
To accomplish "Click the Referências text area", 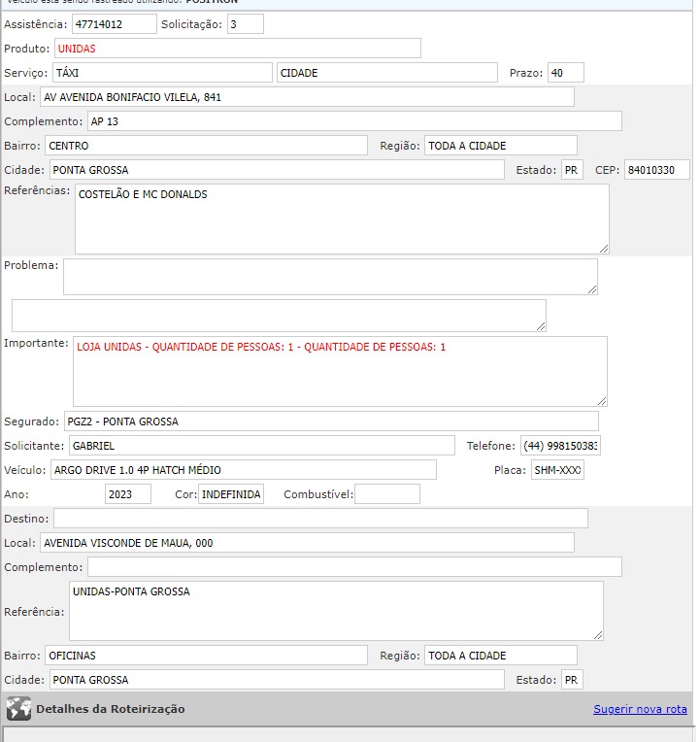I will 342,219.
